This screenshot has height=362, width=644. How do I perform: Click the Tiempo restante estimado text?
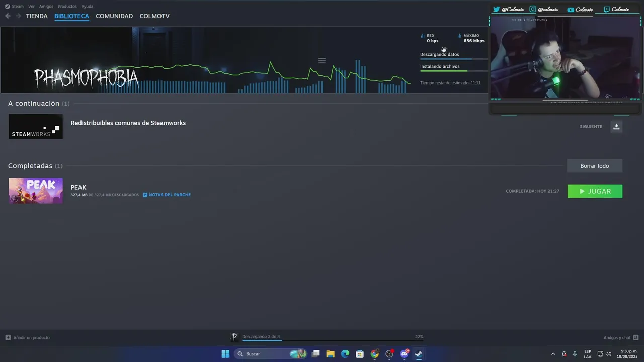pyautogui.click(x=450, y=83)
